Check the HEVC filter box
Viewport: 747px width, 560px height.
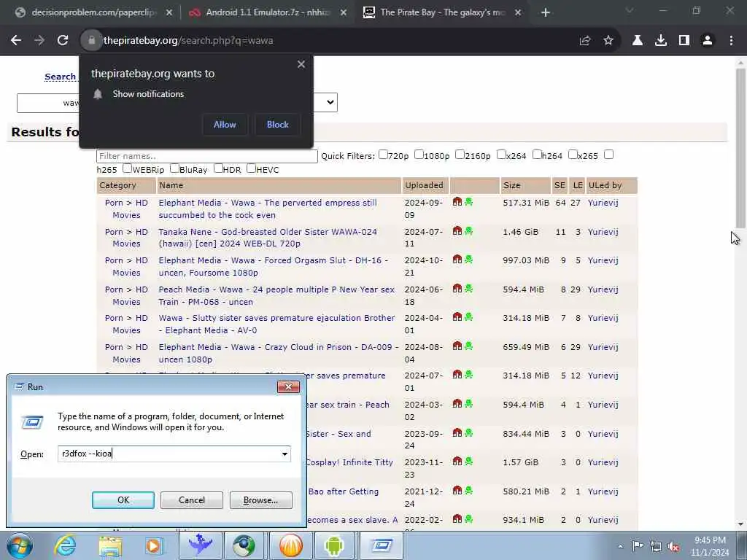point(251,168)
